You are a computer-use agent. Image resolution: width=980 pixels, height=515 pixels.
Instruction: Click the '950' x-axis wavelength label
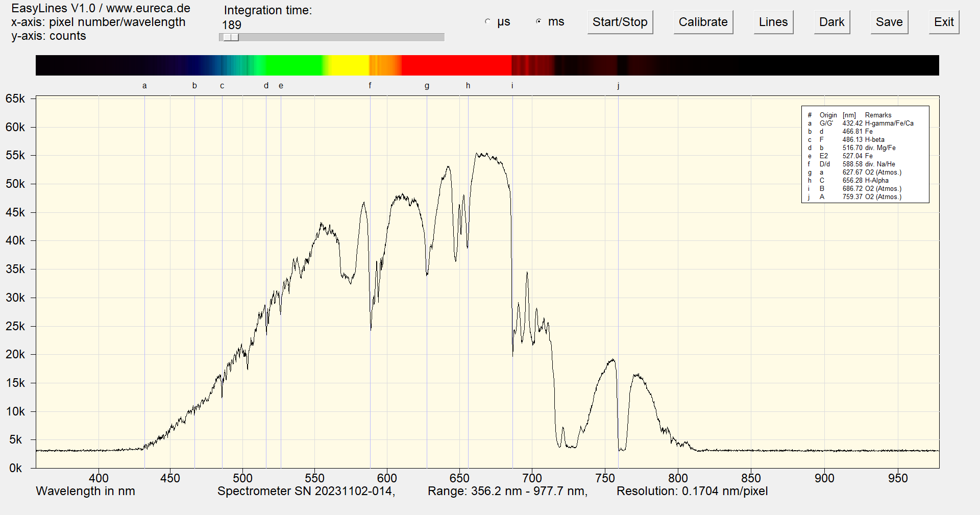point(898,478)
